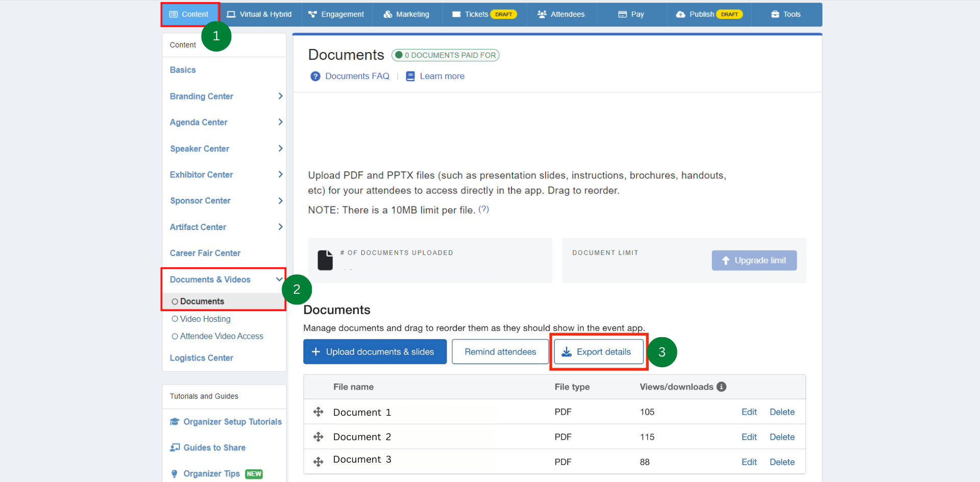Screen dimensions: 980x482
Task: Click the Documents FAQ question mark icon
Action: coord(315,76)
